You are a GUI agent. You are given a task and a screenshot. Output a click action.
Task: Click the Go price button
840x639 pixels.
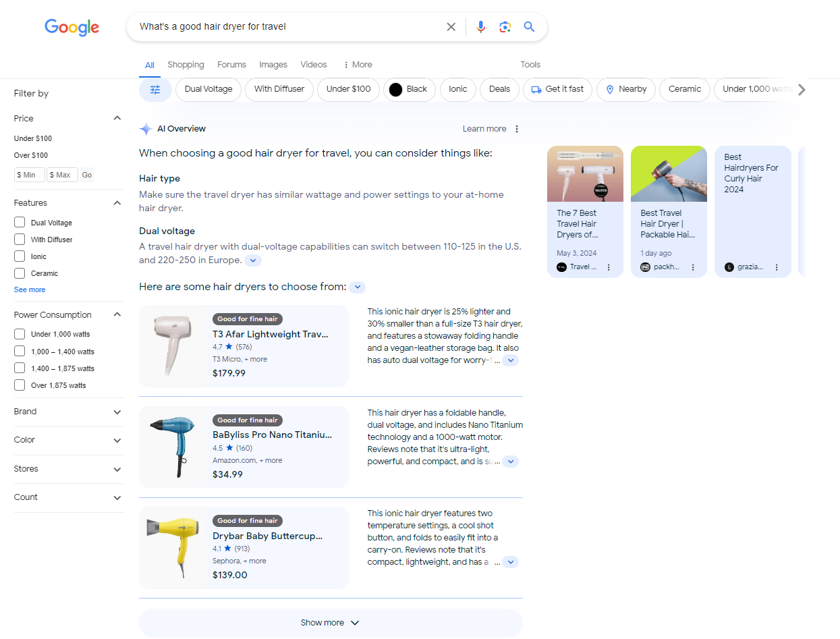(x=87, y=175)
